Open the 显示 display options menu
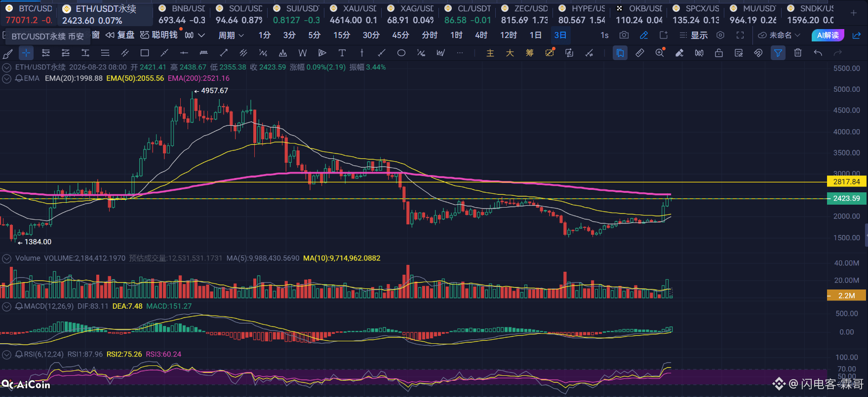The image size is (868, 397). [694, 35]
